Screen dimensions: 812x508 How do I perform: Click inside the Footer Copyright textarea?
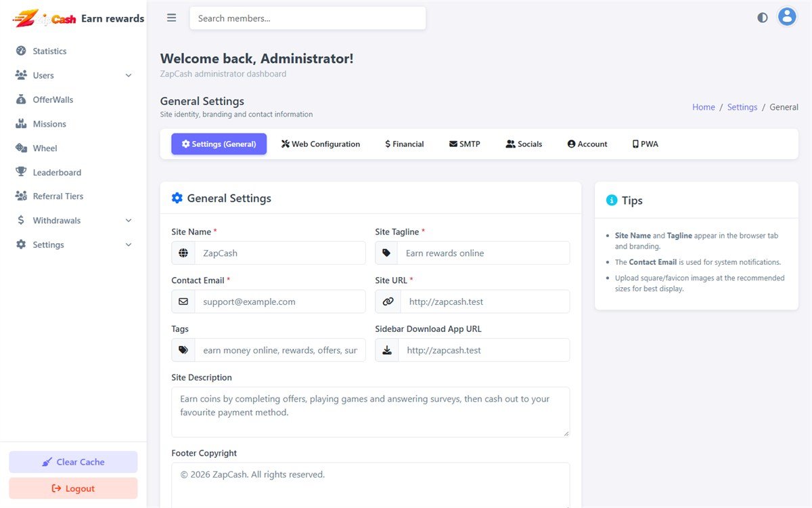370,485
